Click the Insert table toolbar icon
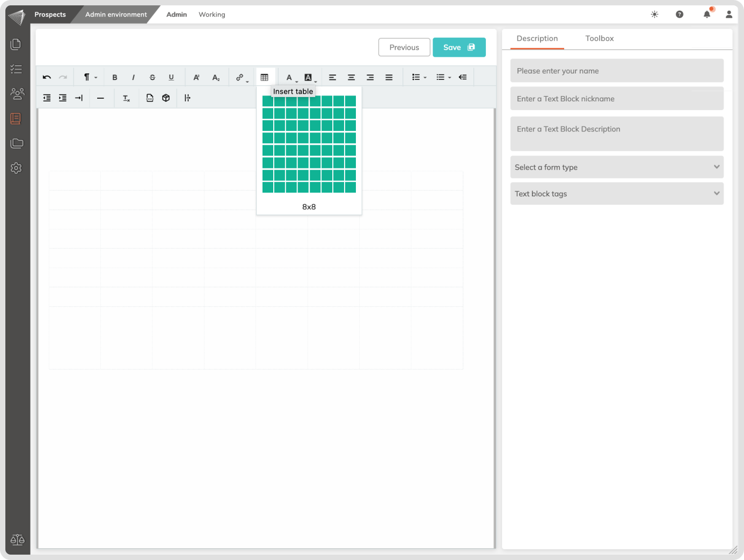Viewport: 744px width, 560px height. pos(265,77)
